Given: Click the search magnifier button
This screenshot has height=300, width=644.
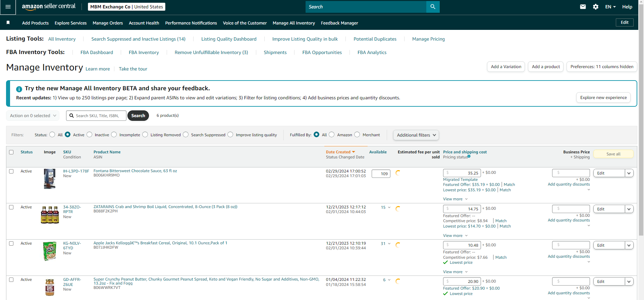Looking at the screenshot, I should click(x=433, y=7).
